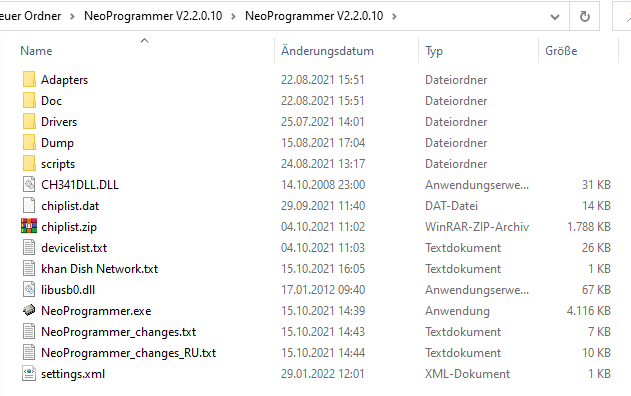Click the refresh button beside address bar

(584, 16)
